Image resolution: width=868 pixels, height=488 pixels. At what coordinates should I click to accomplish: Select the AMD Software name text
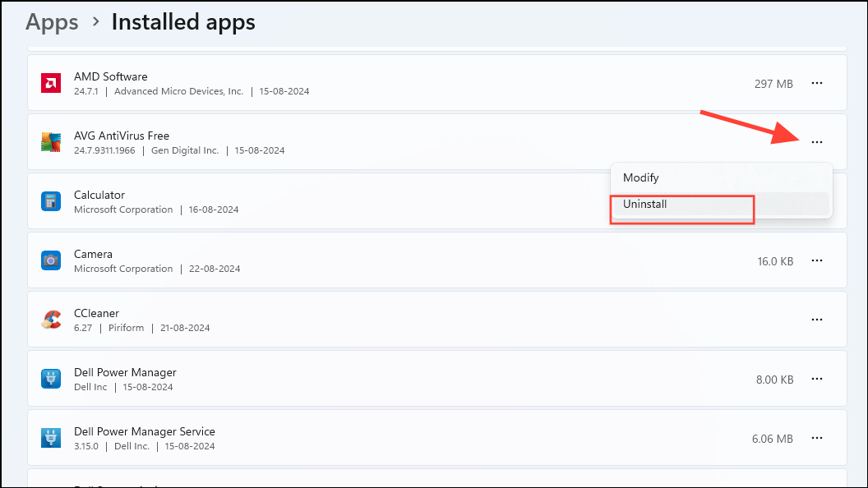pyautogui.click(x=111, y=76)
